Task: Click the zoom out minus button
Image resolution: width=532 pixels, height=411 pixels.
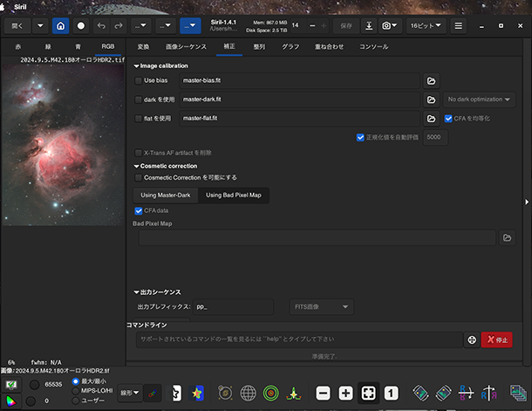Action: (x=323, y=393)
